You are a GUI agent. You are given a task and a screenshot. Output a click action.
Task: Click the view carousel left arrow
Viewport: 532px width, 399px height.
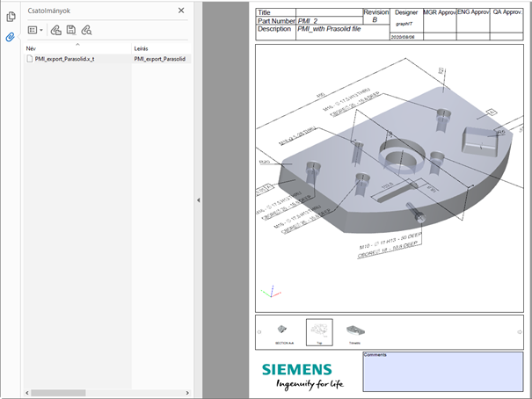point(259,332)
